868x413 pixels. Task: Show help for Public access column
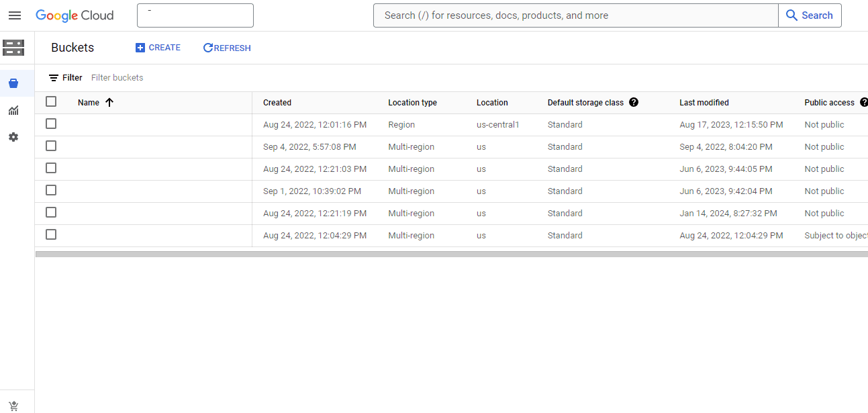click(863, 103)
